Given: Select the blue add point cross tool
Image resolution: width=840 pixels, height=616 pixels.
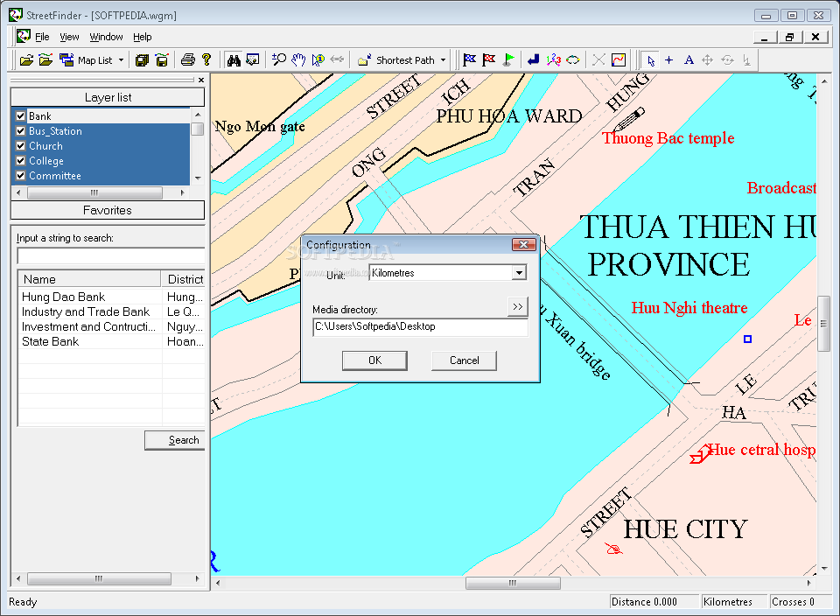Looking at the screenshot, I should tap(669, 60).
